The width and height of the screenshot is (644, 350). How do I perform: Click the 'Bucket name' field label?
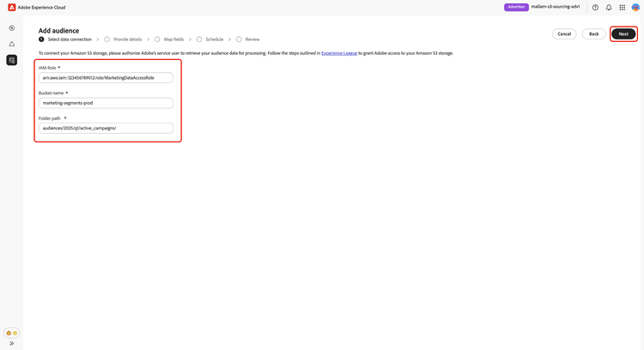pos(51,94)
